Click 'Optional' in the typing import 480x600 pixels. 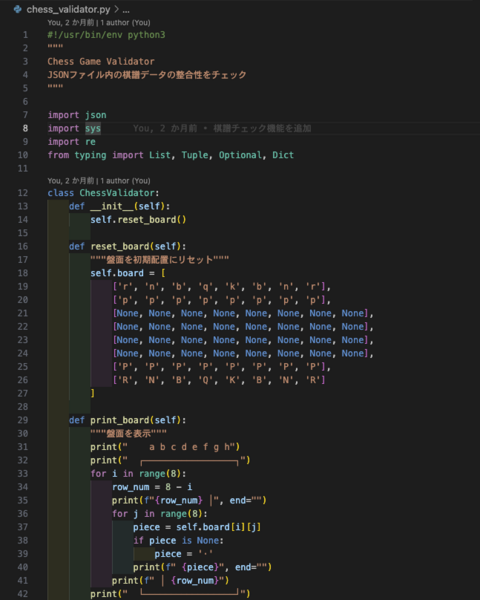click(240, 155)
